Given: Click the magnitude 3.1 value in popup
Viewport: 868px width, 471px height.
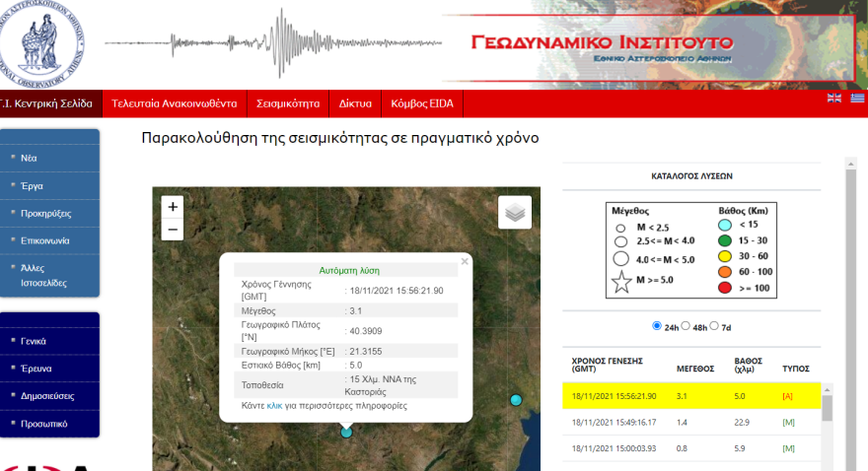Looking at the screenshot, I should coord(355,310).
